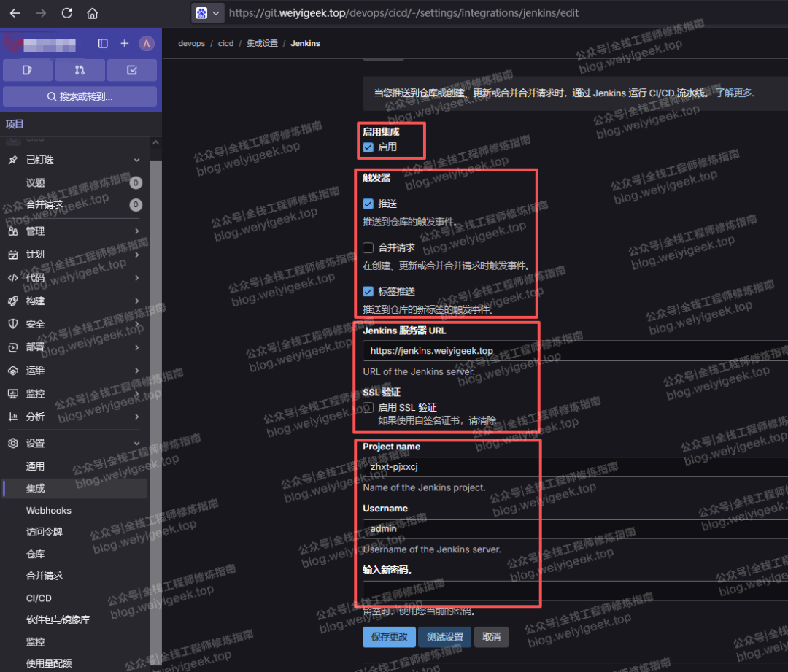
Task: Click the 构建 rocket icon
Action: tap(13, 301)
